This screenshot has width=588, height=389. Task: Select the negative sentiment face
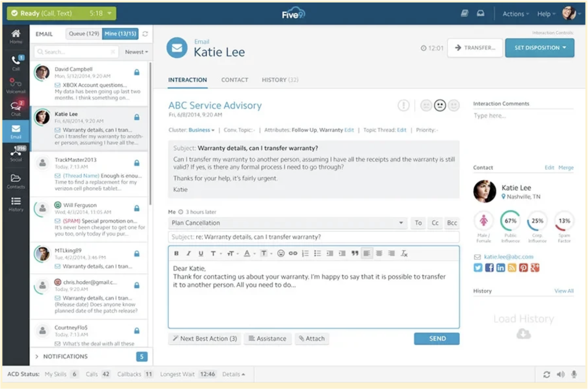[x=426, y=105]
